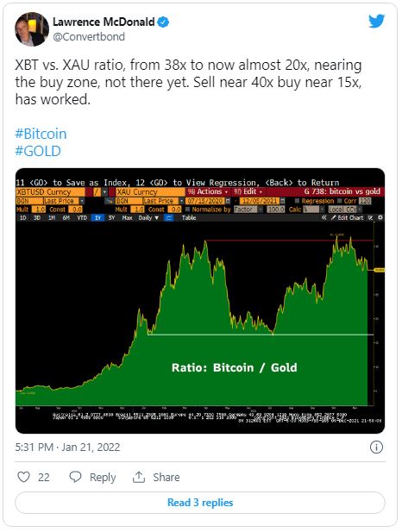Click the Read 3 replies button

[x=200, y=503]
